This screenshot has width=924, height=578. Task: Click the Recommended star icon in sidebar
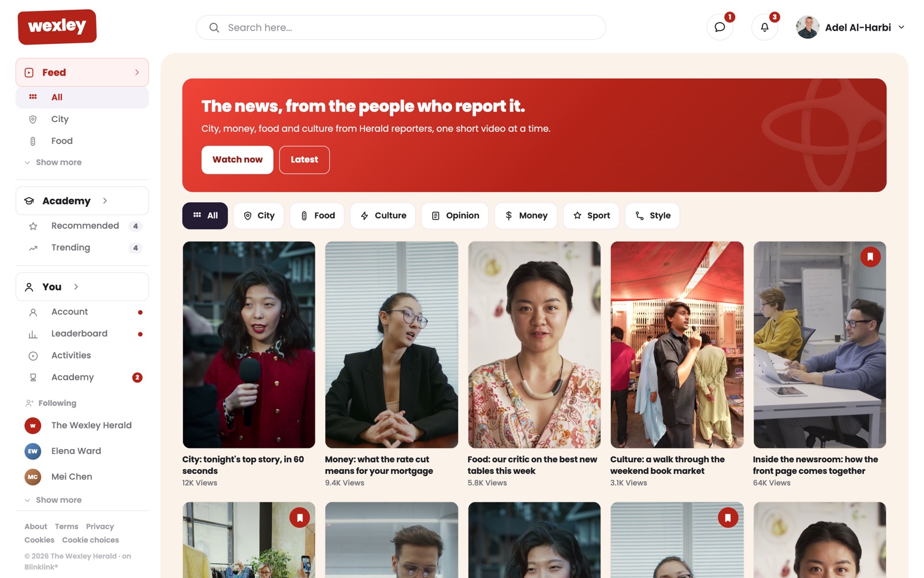click(x=33, y=226)
